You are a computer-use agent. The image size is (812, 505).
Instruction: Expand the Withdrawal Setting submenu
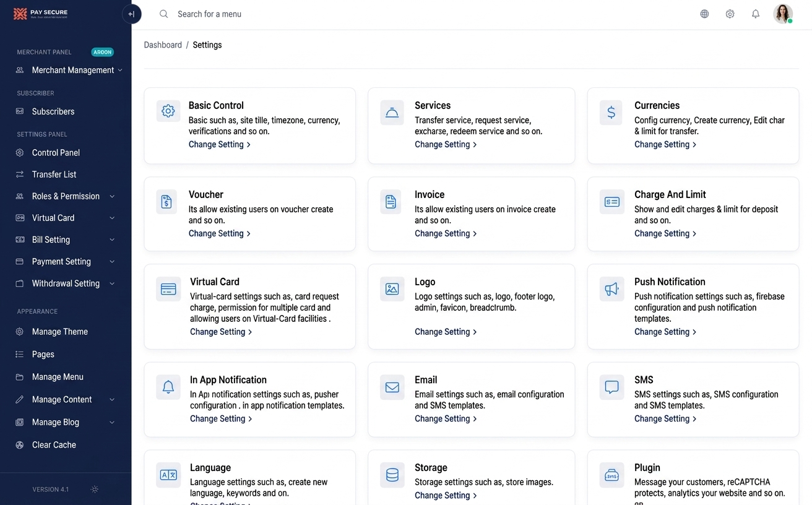coord(66,283)
